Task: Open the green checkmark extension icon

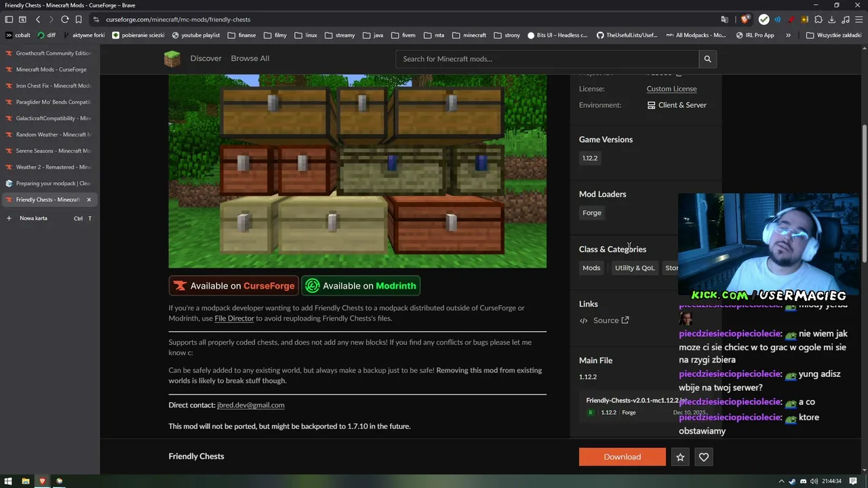Action: click(x=764, y=20)
